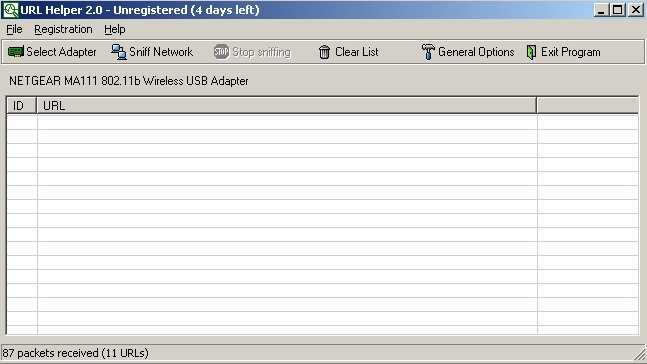Click the blank third column header
The height and width of the screenshot is (364, 647).
click(588, 106)
